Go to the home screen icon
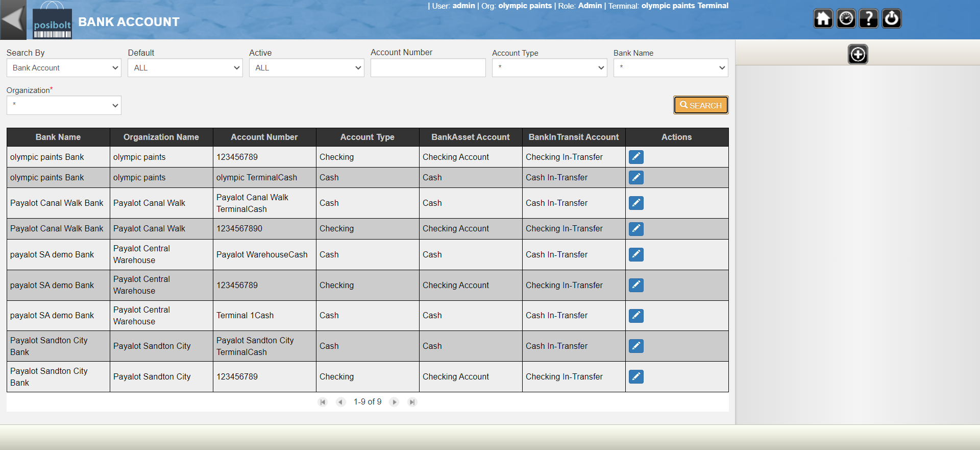Viewport: 980px width, 450px height. pyautogui.click(x=823, y=19)
